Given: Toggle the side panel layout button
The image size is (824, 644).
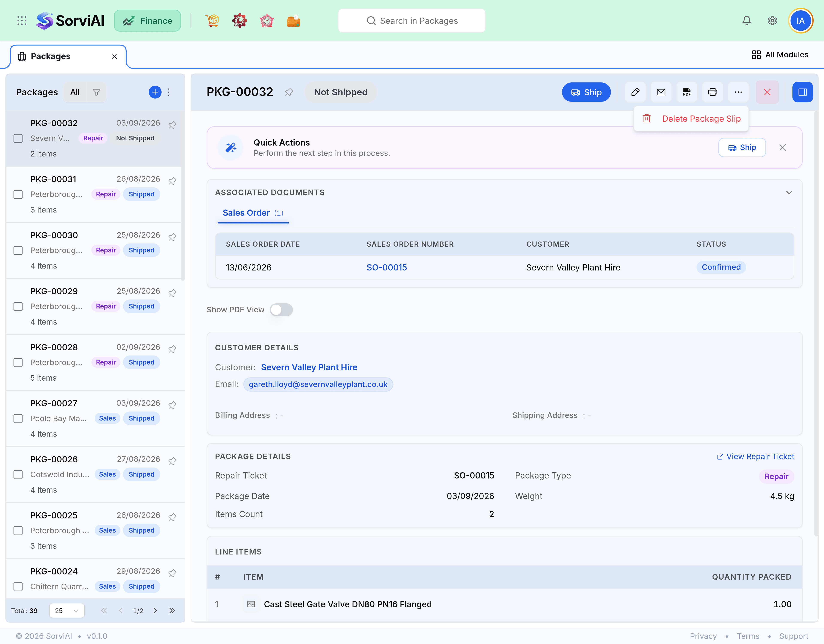Looking at the screenshot, I should (x=803, y=92).
